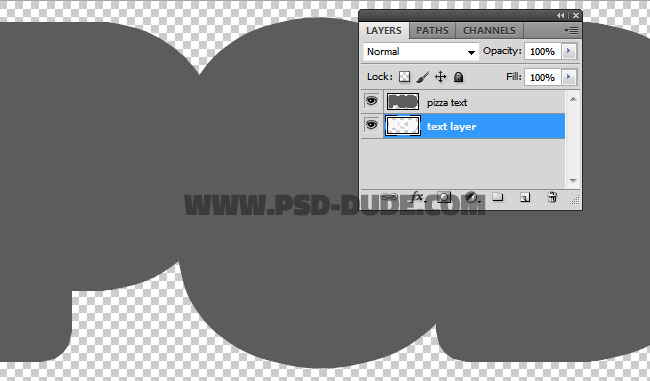
Task: Select the pizza text layer thumbnail
Action: click(x=403, y=102)
